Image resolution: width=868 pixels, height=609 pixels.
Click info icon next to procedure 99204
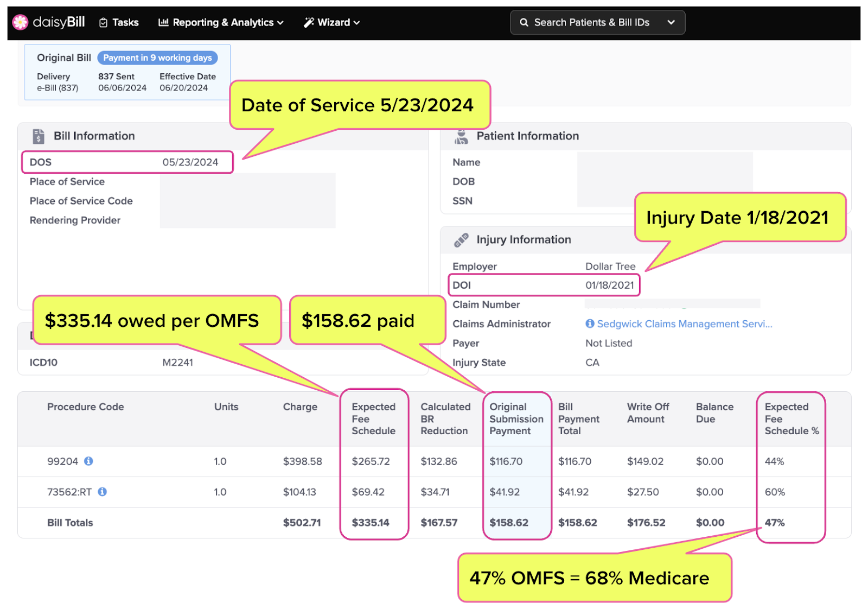pyautogui.click(x=88, y=461)
